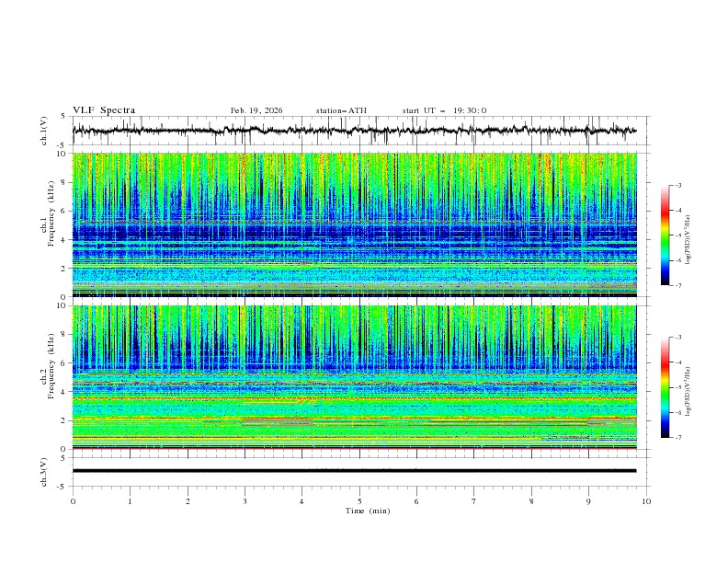Viewport: 728px width, 563px height.
Task: Click the start UT 19:30:0 label
Action: (x=444, y=110)
